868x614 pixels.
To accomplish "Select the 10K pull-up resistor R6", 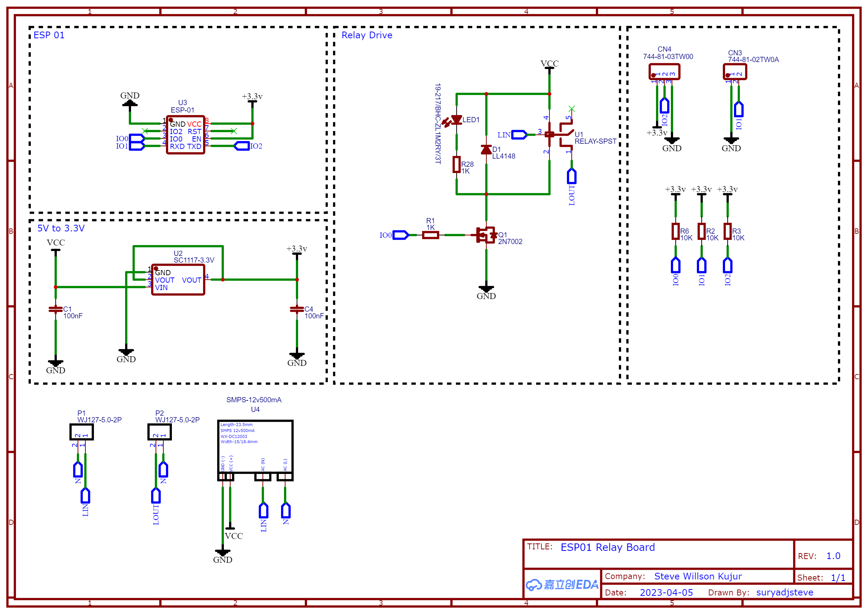I will 675,231.
